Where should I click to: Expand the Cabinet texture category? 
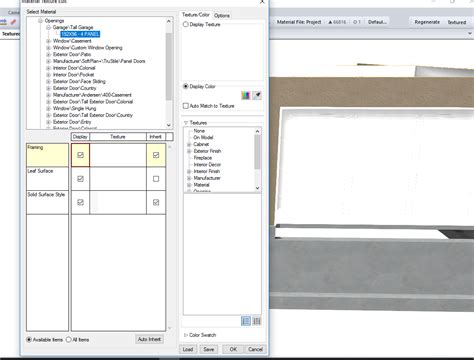(x=189, y=144)
